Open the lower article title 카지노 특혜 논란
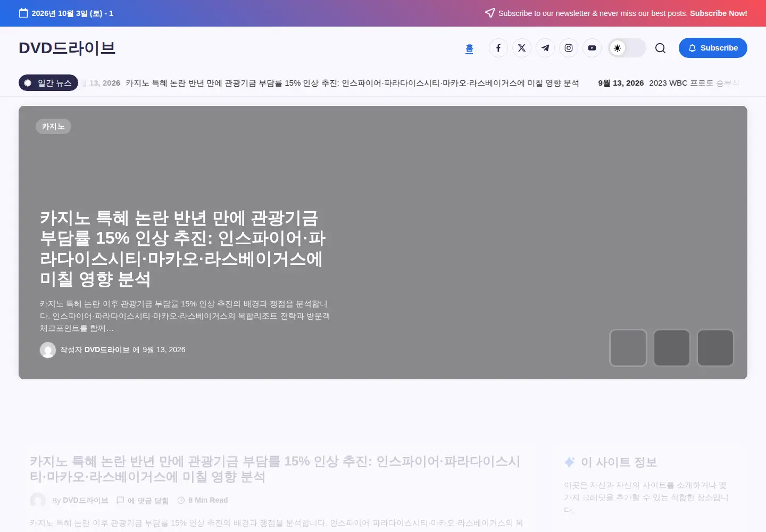This screenshot has height=532, width=766. [275, 469]
